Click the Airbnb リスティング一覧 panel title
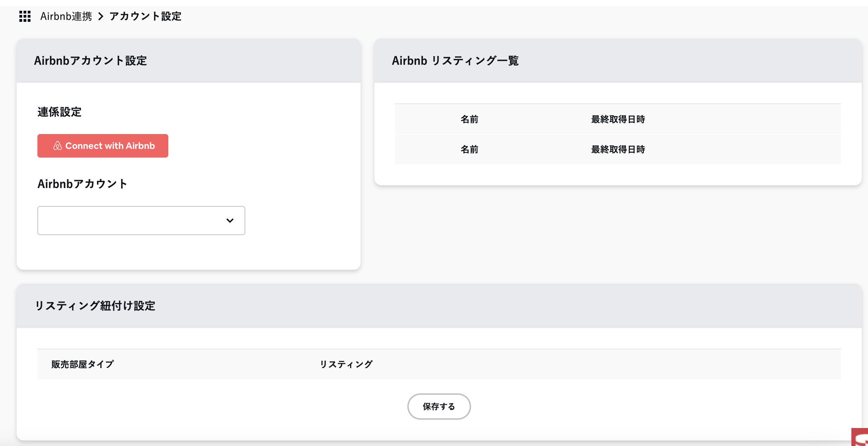Screen dimensions: 868x446 coord(455,61)
